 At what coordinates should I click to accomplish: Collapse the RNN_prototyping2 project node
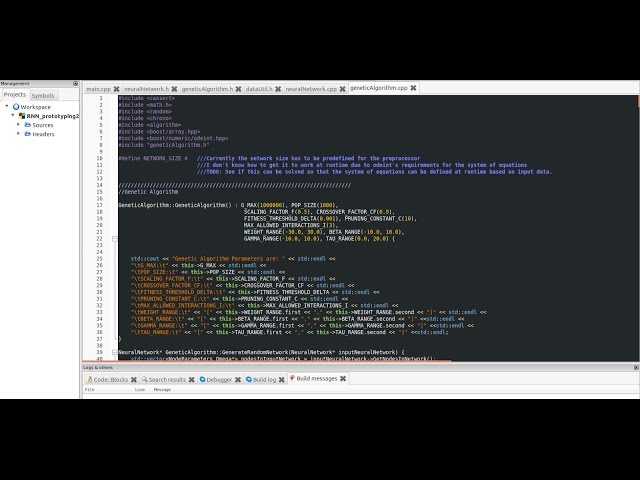tap(13, 116)
